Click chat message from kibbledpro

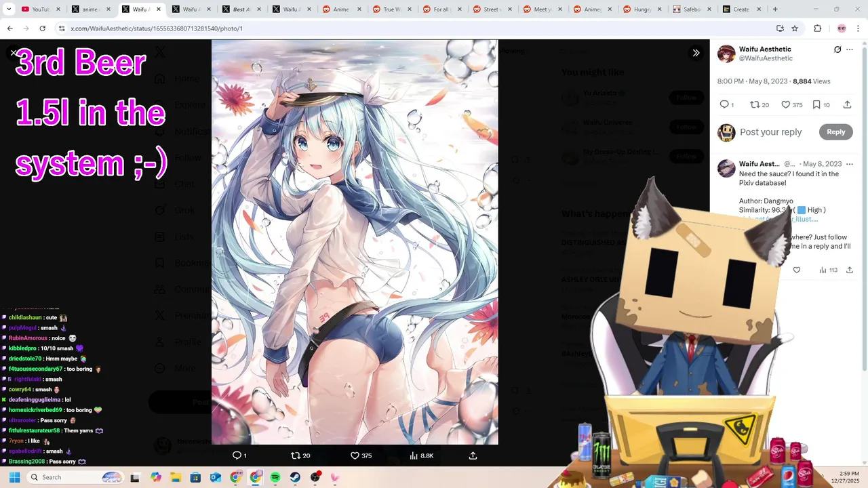42,348
